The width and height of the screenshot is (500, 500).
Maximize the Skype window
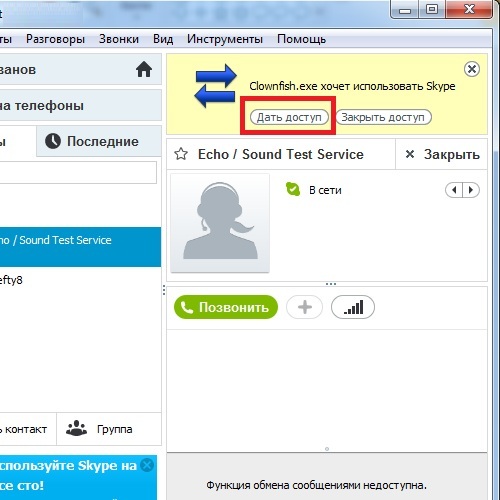tap(432, 10)
